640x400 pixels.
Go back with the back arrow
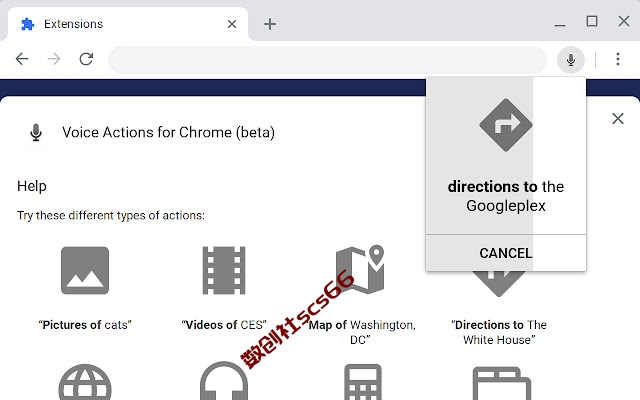tap(22, 59)
